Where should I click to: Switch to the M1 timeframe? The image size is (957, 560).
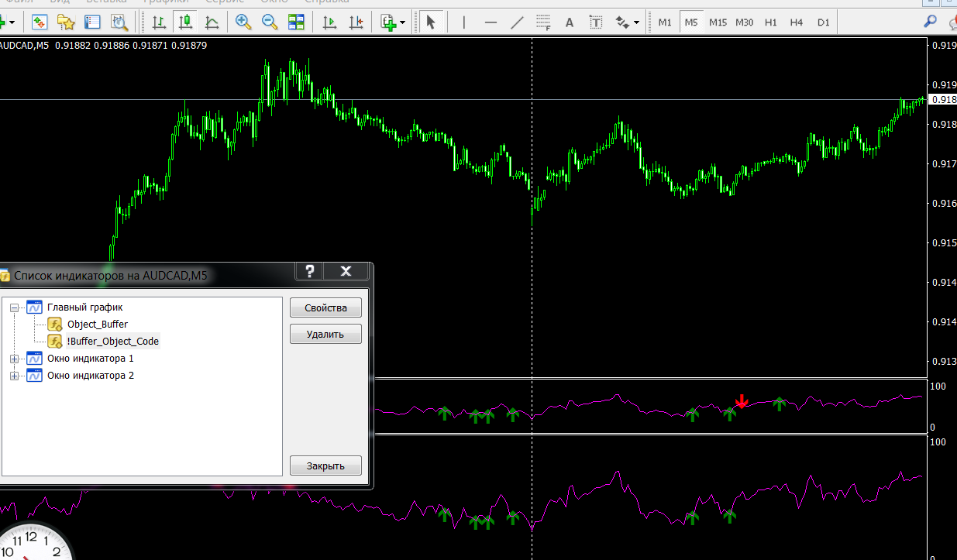pyautogui.click(x=665, y=22)
